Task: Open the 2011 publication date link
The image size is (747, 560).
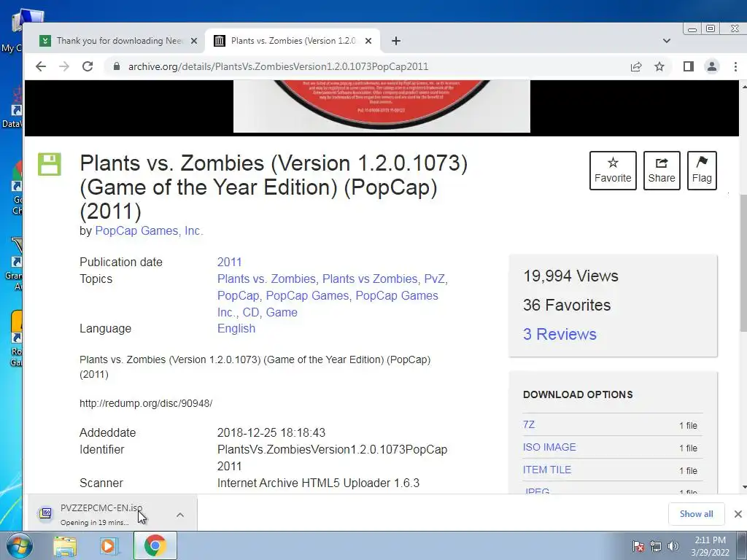Action: tap(230, 262)
